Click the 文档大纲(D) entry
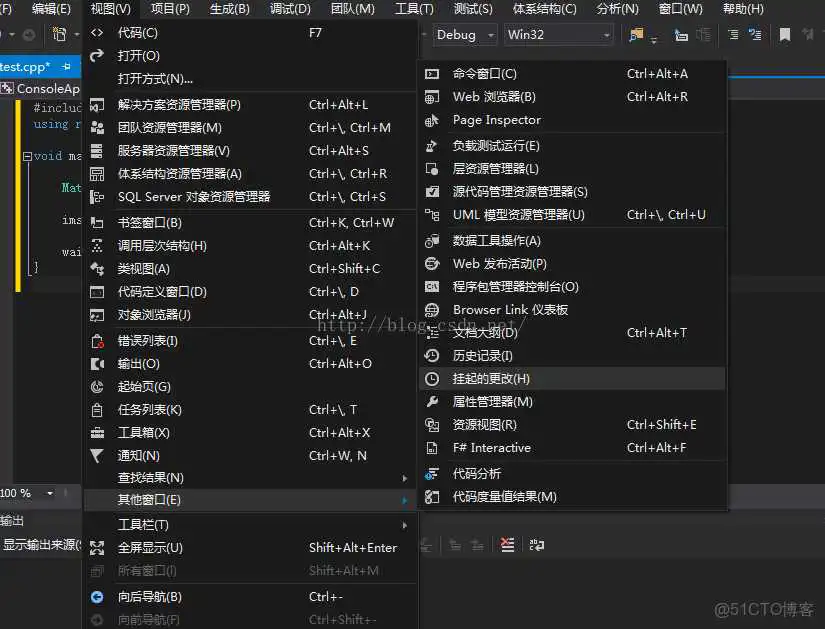Viewport: 825px width, 629px height. pyautogui.click(x=572, y=333)
